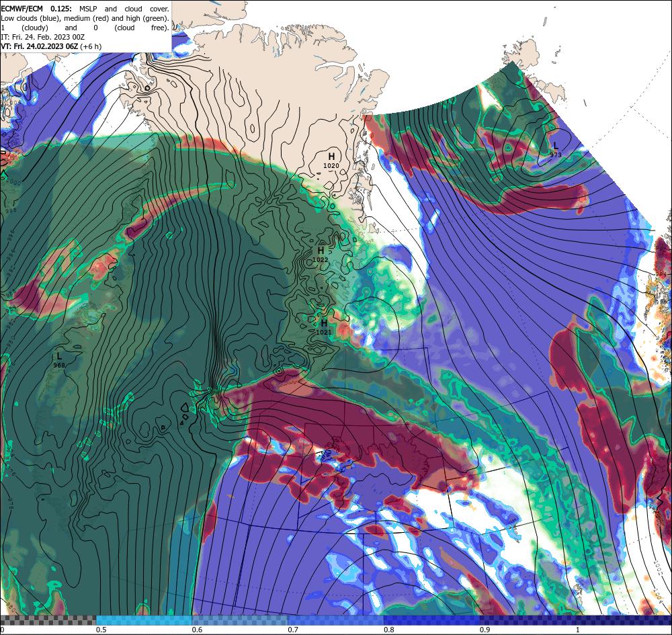Click the '1' legend scale value

click(x=578, y=630)
